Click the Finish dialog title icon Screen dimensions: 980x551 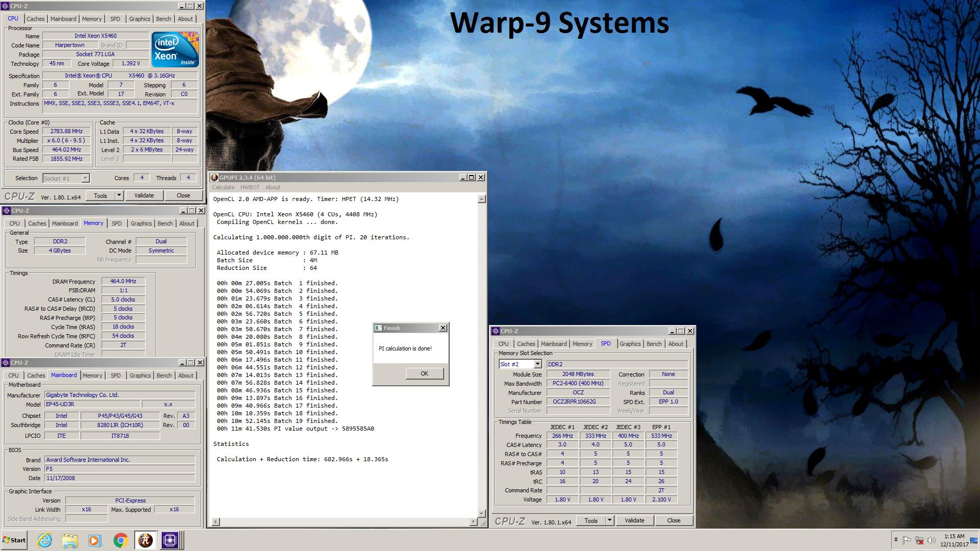[378, 328]
